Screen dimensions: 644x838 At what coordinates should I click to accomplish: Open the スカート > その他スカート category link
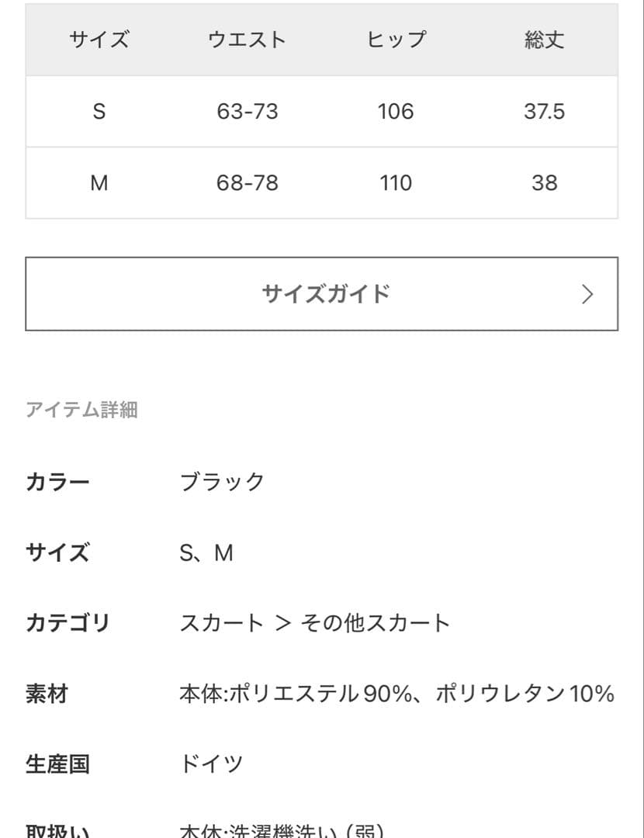click(x=314, y=623)
